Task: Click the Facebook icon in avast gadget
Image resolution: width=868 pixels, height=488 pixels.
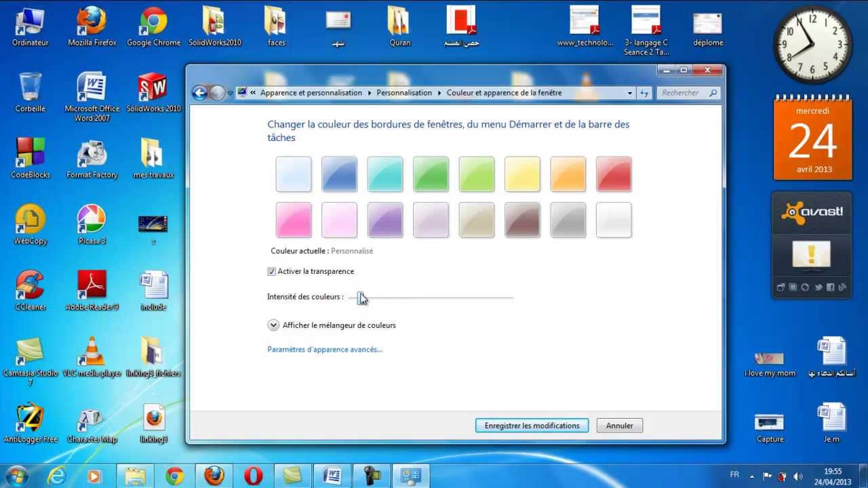Action: [x=831, y=287]
